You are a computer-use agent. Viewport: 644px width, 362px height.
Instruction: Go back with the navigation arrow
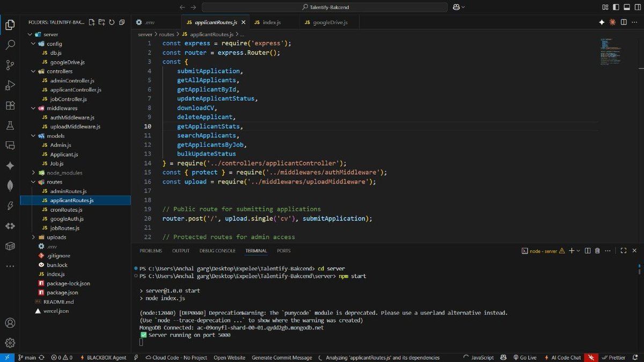[182, 7]
